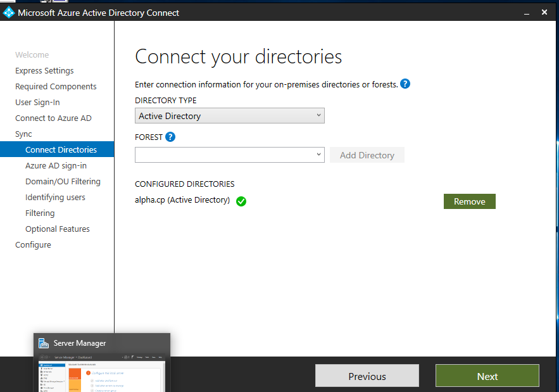Open the DIRECTORY TYPE dropdown
559x392 pixels.
(230, 116)
